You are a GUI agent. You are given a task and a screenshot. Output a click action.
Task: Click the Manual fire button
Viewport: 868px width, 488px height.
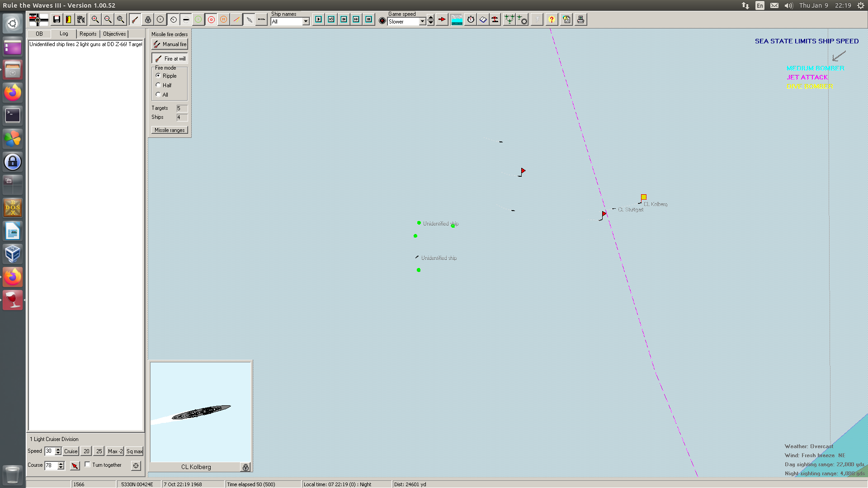tap(170, 44)
